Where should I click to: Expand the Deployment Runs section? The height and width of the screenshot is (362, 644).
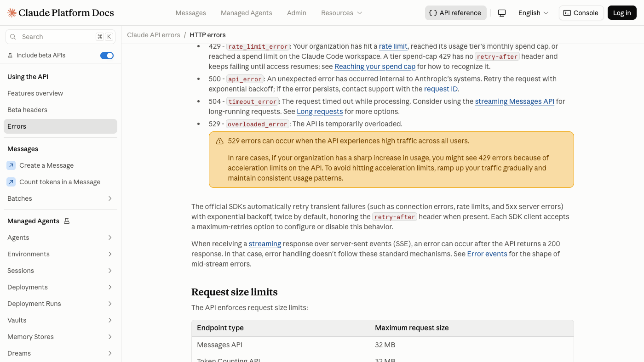[x=60, y=304]
